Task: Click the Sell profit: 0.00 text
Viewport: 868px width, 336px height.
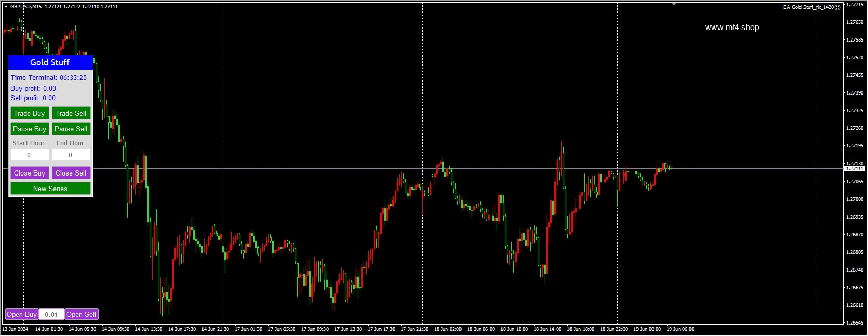Action: tap(33, 98)
